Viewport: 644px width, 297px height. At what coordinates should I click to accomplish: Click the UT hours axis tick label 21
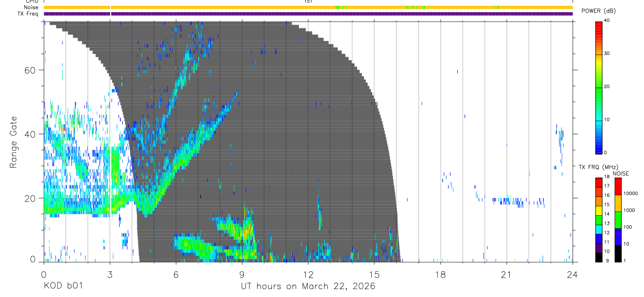point(507,274)
